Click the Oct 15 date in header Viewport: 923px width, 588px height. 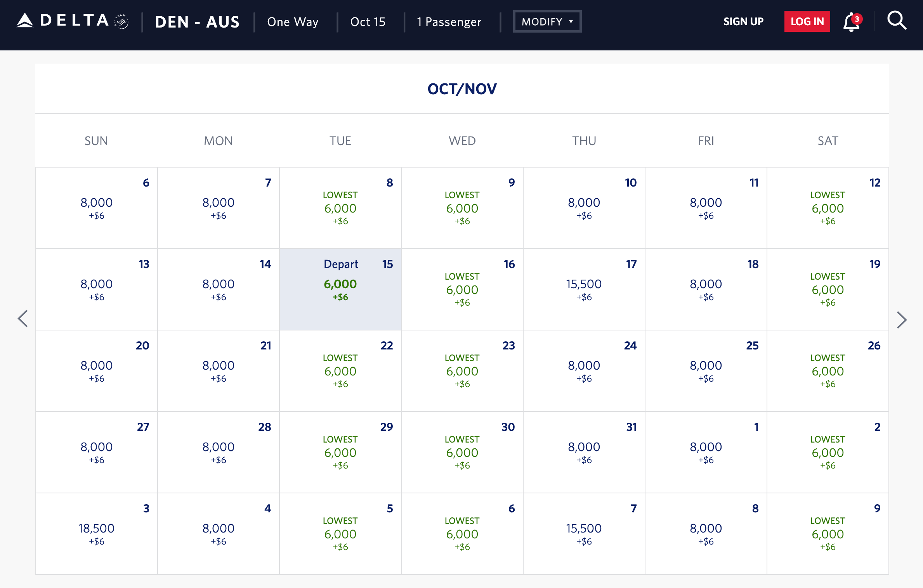pos(368,22)
